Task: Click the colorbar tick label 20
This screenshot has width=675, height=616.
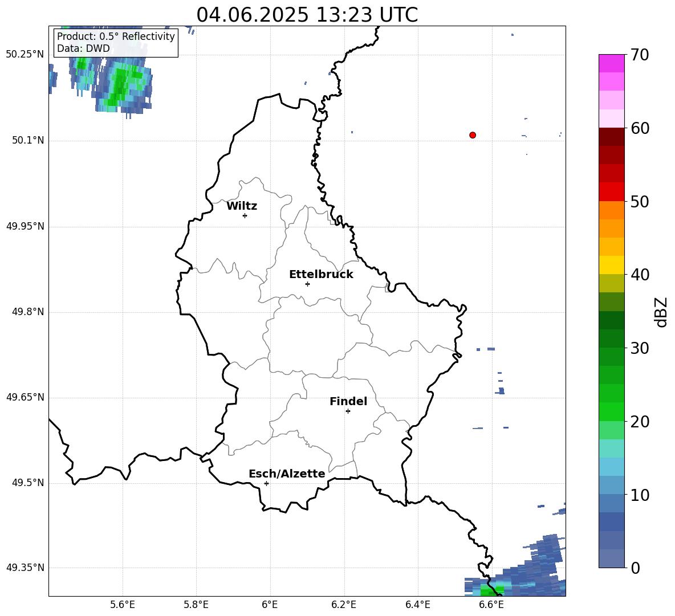Action: (640, 421)
